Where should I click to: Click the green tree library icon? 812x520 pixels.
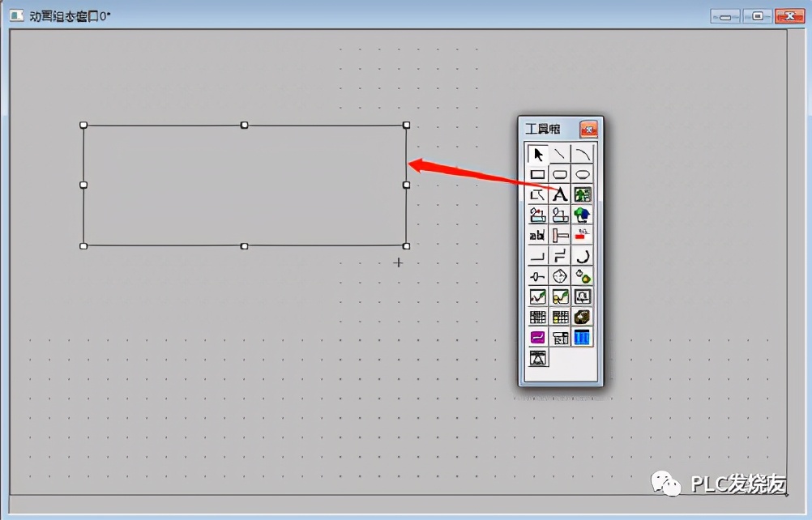[x=583, y=215]
